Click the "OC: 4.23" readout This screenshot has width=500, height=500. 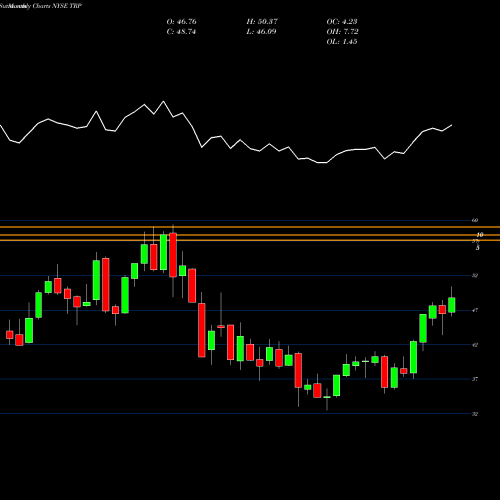point(342,22)
